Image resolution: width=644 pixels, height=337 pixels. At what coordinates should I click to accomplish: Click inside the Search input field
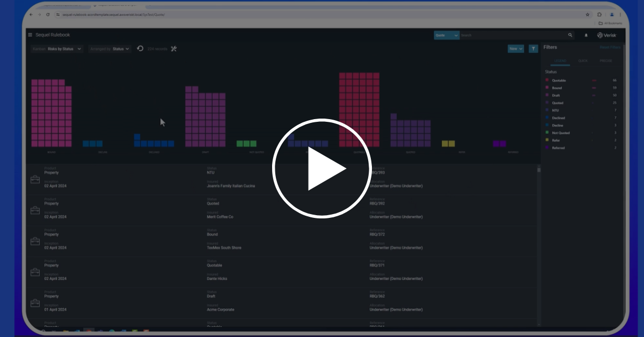pos(513,35)
